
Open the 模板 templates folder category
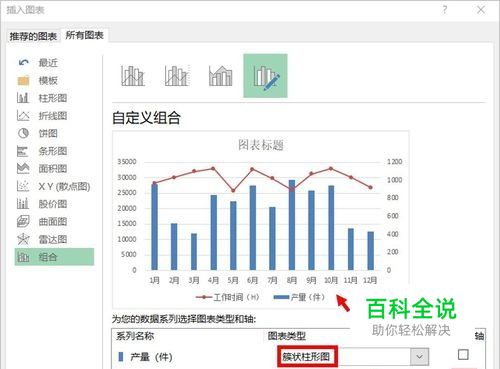48,80
